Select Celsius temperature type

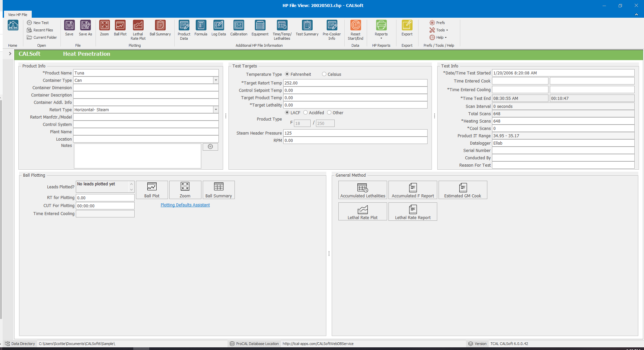pyautogui.click(x=324, y=74)
